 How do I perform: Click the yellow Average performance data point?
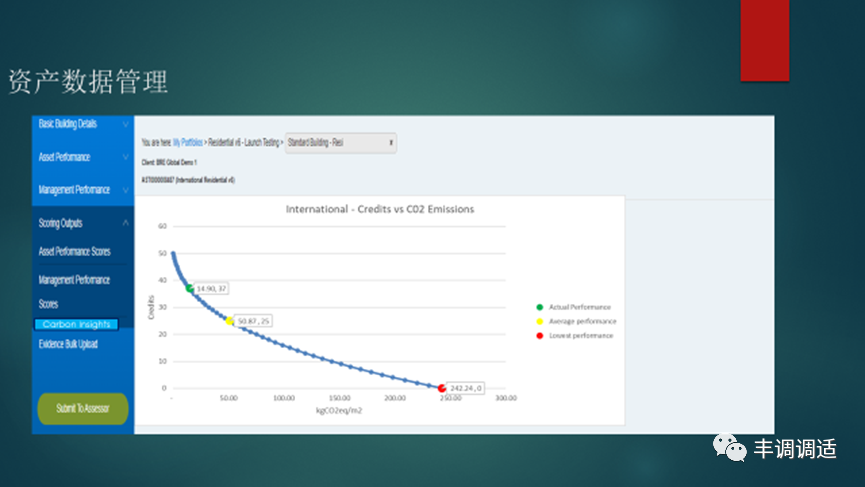coord(230,321)
